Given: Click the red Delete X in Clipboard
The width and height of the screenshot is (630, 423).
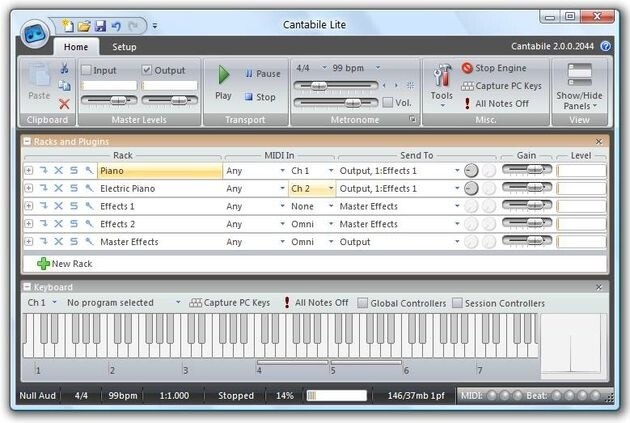Looking at the screenshot, I should [64, 104].
